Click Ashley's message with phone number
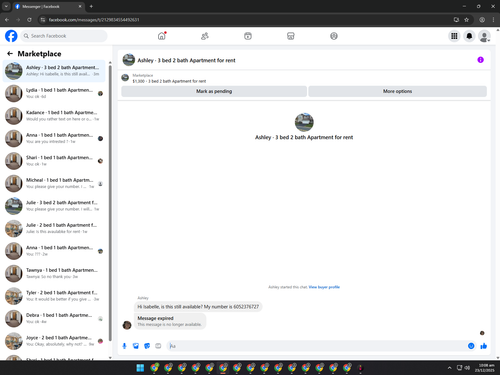 198,307
